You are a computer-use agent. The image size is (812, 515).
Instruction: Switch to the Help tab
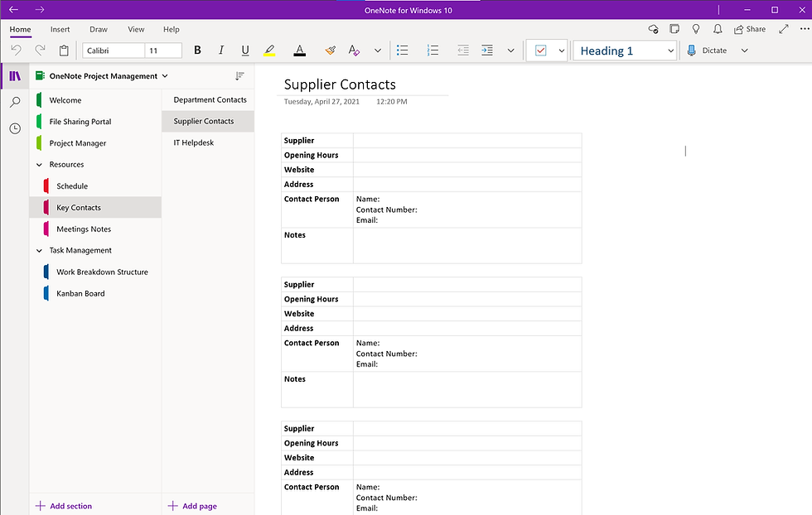click(x=172, y=30)
